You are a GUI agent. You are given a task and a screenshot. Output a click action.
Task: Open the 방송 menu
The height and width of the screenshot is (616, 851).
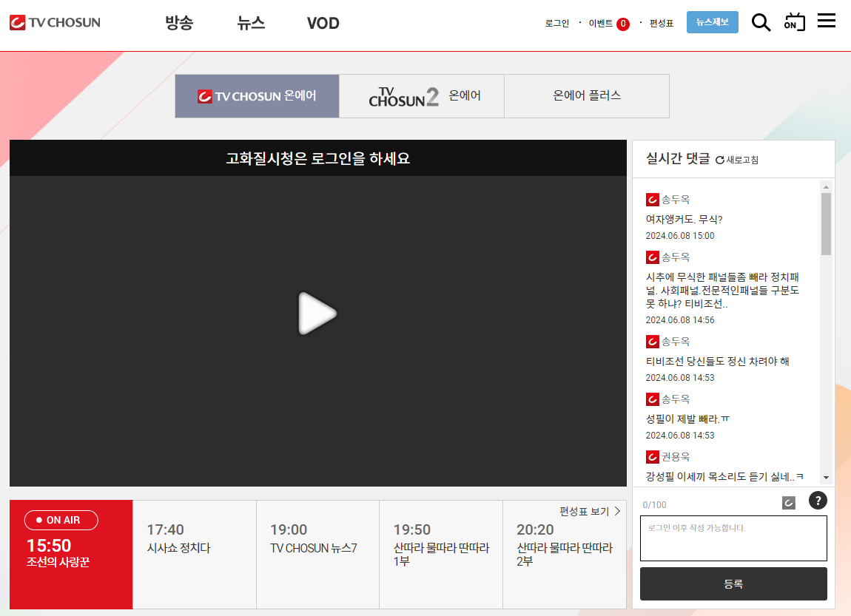[178, 23]
